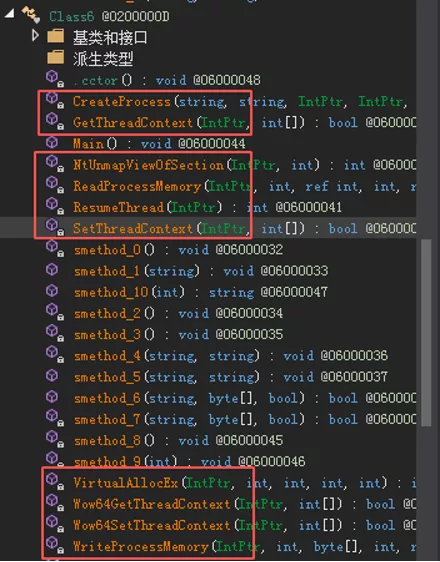Select the 基类和接口 folder icon
440x562 pixels.
(56, 36)
